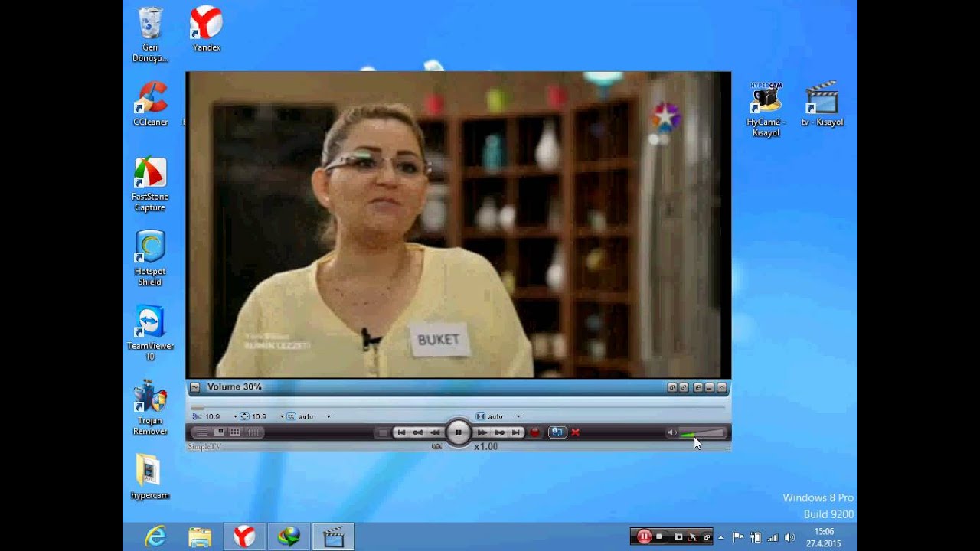Switch to grid thumbnail view
Viewport: 980px width, 551px height.
coord(235,432)
